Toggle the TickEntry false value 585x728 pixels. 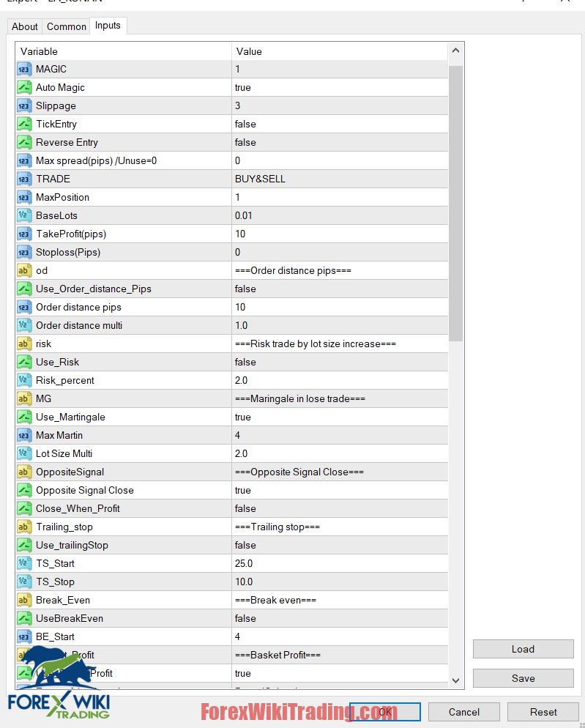pos(340,124)
